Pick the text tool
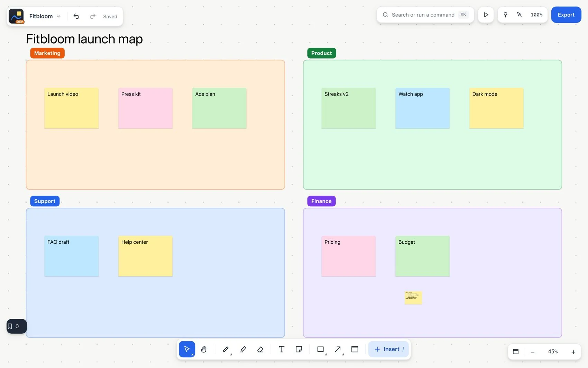 click(x=282, y=349)
